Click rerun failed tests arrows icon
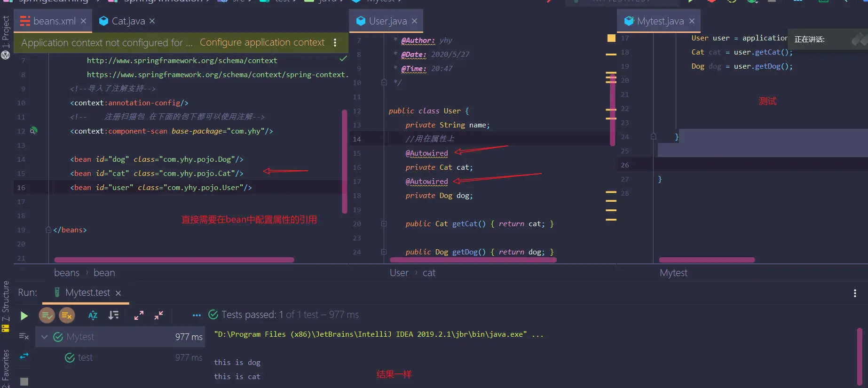Image resolution: width=868 pixels, height=388 pixels. click(24, 356)
